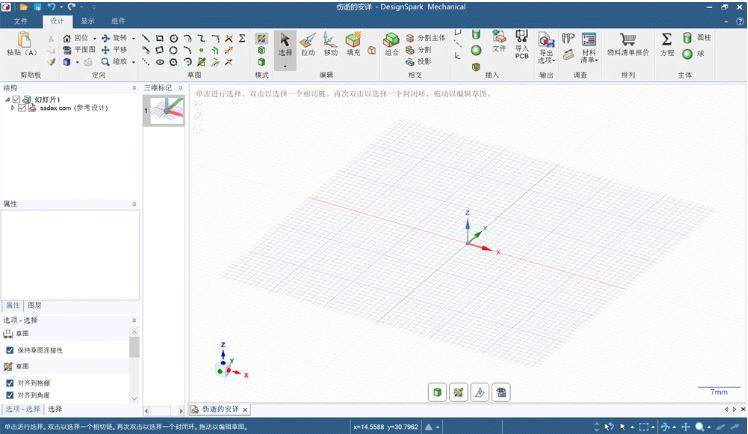748x434 pixels.
Task: Click the Project (投影) tool
Action: click(418, 62)
